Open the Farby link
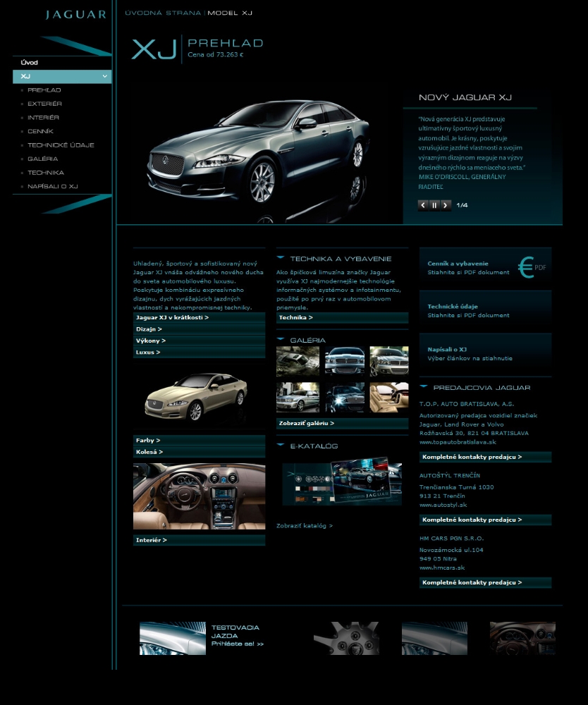 [x=199, y=441]
